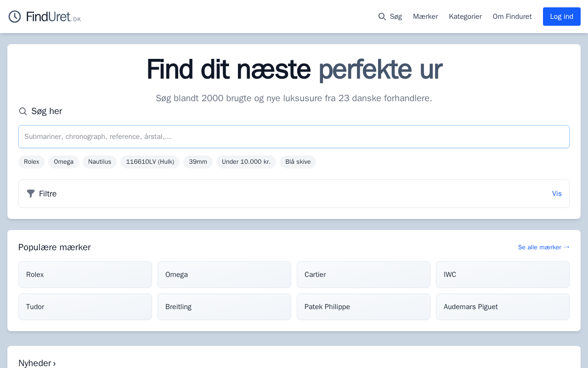The height and width of the screenshot is (368, 588).
Task: Follow the Se alle mærker link
Action: click(x=543, y=247)
